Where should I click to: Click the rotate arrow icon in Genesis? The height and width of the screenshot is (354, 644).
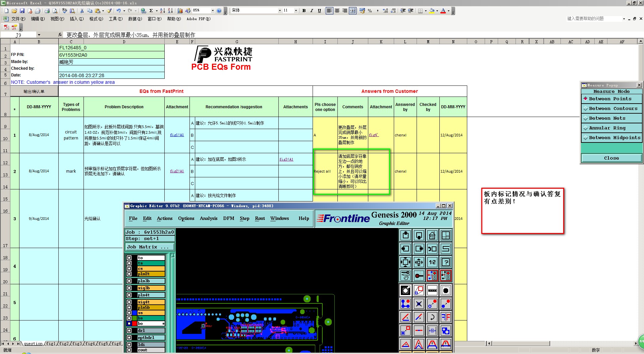[x=432, y=317]
